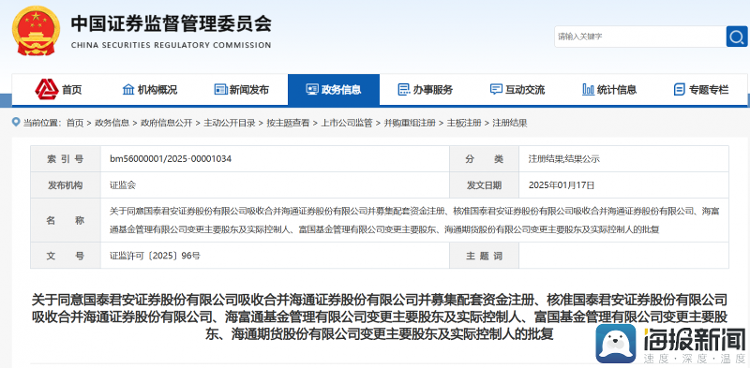This screenshot has width=750, height=368.
Task: Click the 发文日期 label cell
Action: pyautogui.click(x=484, y=185)
